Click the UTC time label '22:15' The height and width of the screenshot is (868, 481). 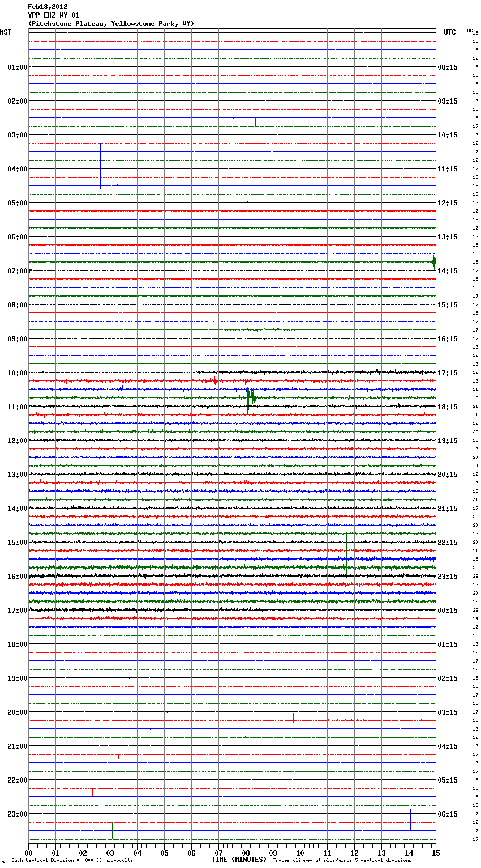pyautogui.click(x=448, y=543)
